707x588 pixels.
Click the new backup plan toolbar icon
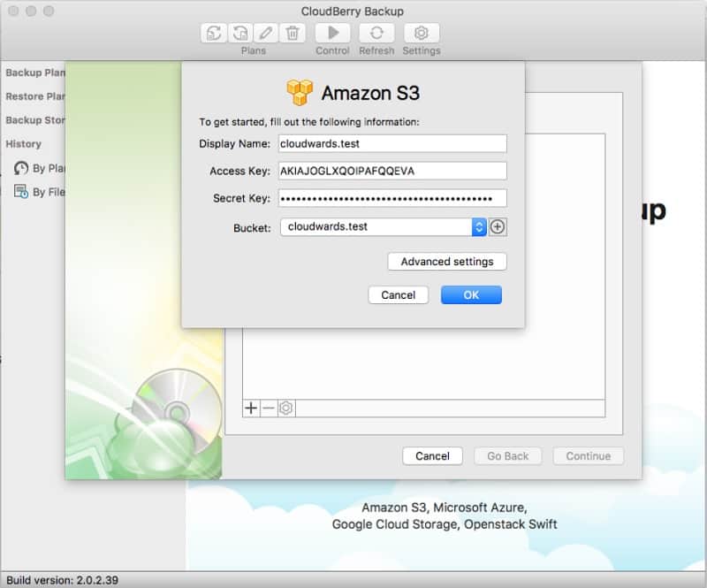[214, 33]
